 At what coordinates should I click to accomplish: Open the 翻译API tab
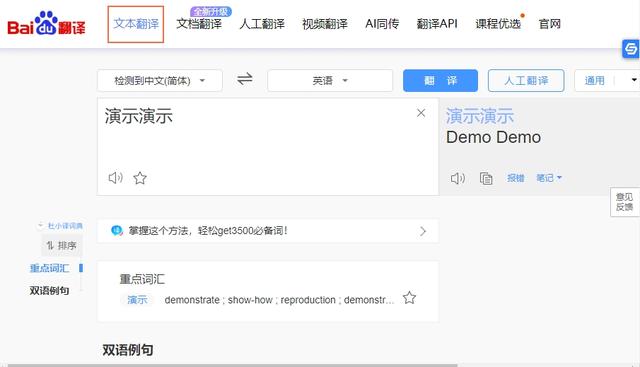pyautogui.click(x=437, y=24)
